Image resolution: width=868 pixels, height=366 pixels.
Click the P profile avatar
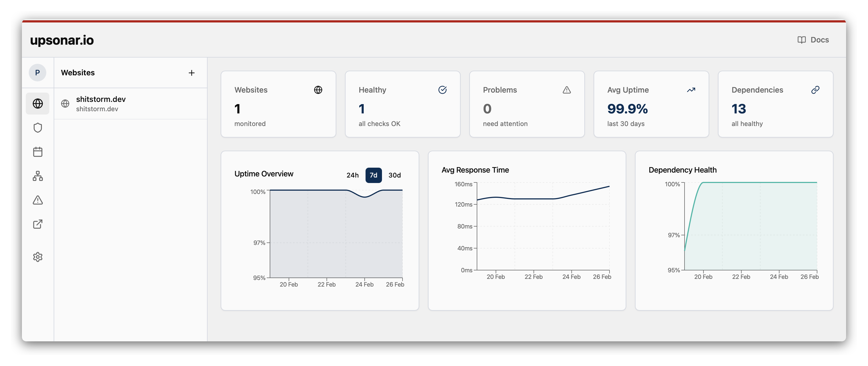point(38,73)
